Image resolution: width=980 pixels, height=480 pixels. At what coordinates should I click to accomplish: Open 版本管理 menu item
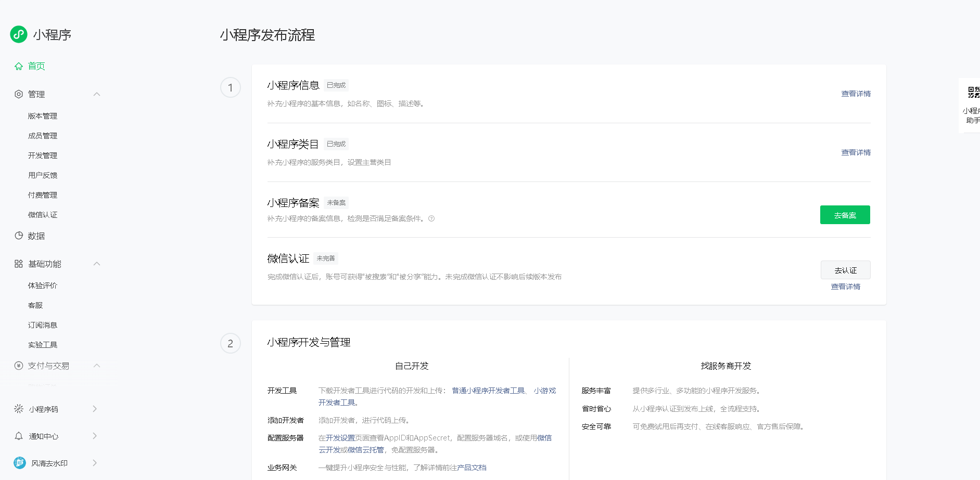[x=43, y=116]
